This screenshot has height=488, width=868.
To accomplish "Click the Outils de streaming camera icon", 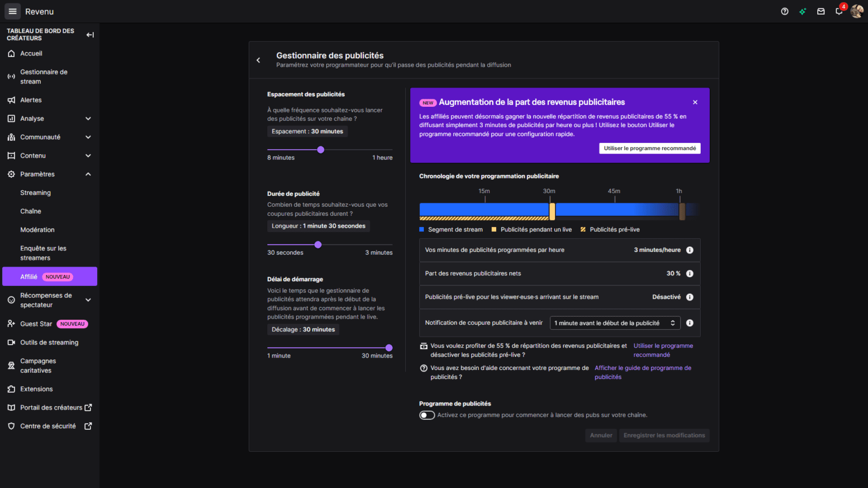I will (x=11, y=342).
